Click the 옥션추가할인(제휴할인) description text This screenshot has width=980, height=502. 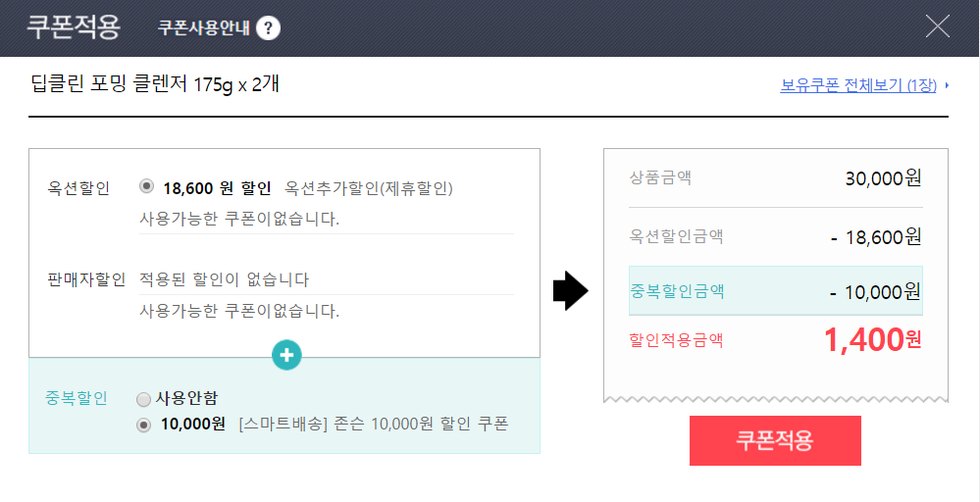pyautogui.click(x=369, y=187)
